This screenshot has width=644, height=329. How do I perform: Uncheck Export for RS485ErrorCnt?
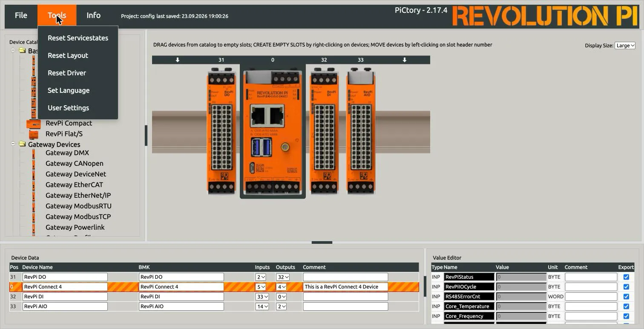tap(626, 297)
